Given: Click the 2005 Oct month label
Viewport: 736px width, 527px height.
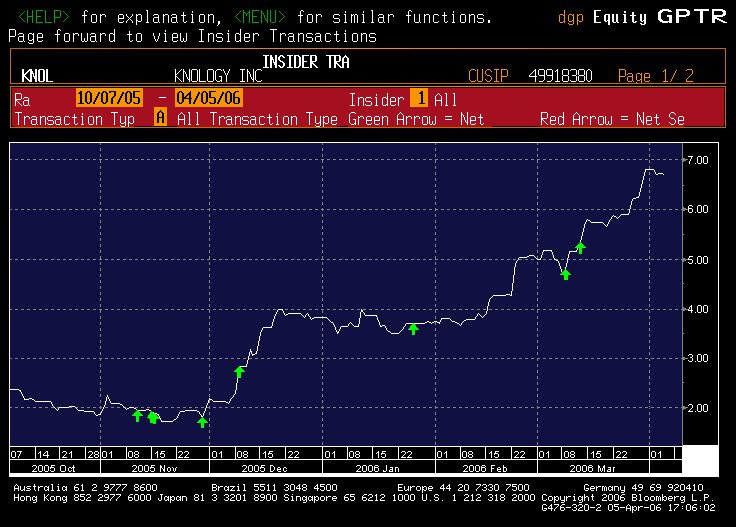Looking at the screenshot, I should (x=53, y=468).
